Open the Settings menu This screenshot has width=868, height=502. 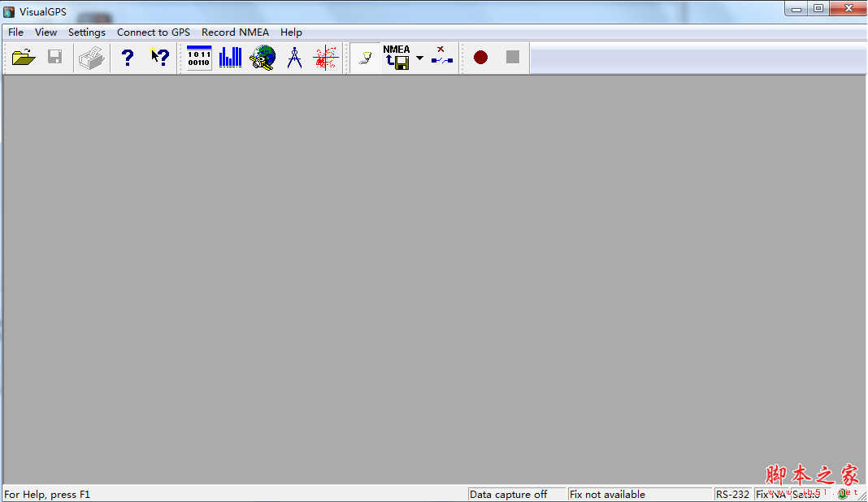click(87, 32)
